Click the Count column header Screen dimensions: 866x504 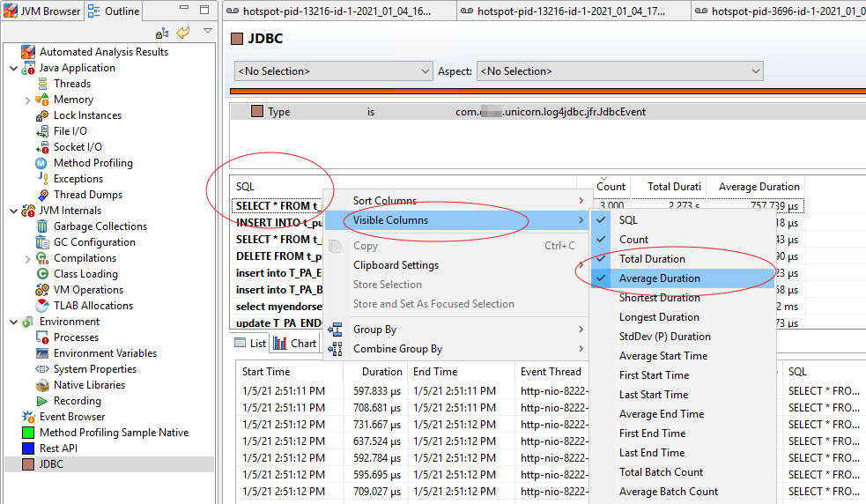click(611, 187)
